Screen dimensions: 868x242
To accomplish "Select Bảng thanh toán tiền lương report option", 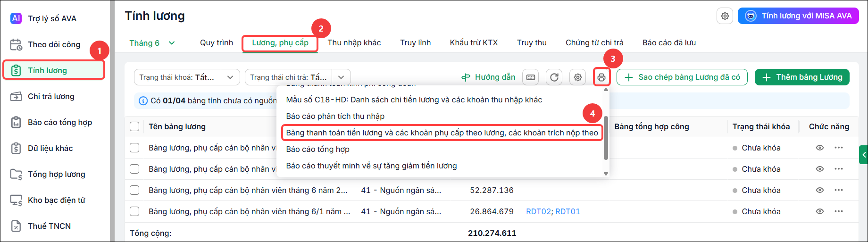I will tap(442, 133).
